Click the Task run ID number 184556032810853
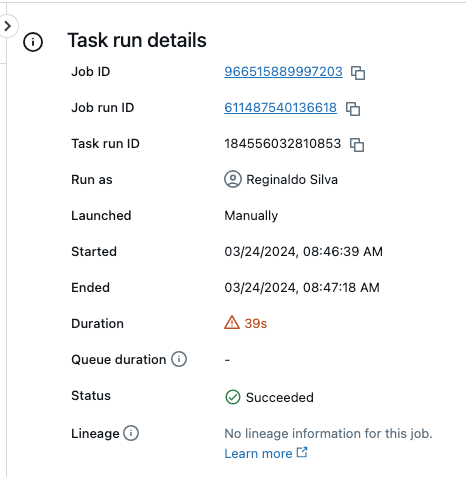The width and height of the screenshot is (466, 477). click(x=283, y=144)
